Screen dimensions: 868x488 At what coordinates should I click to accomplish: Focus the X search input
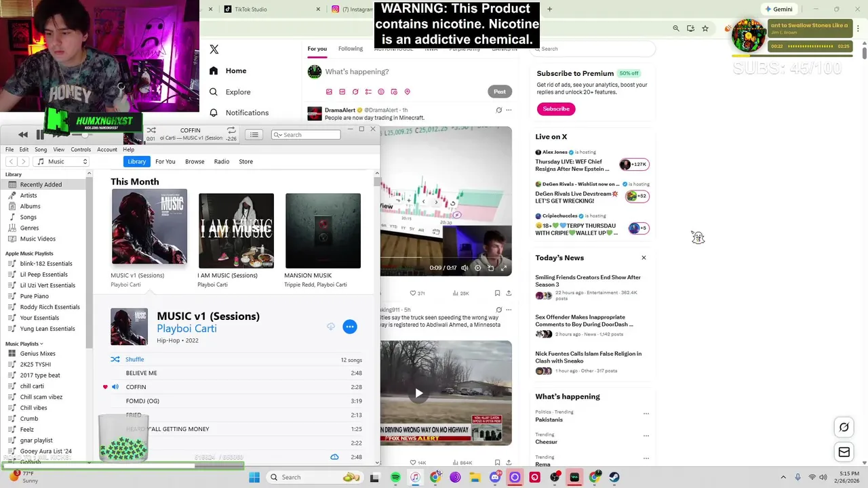point(593,49)
